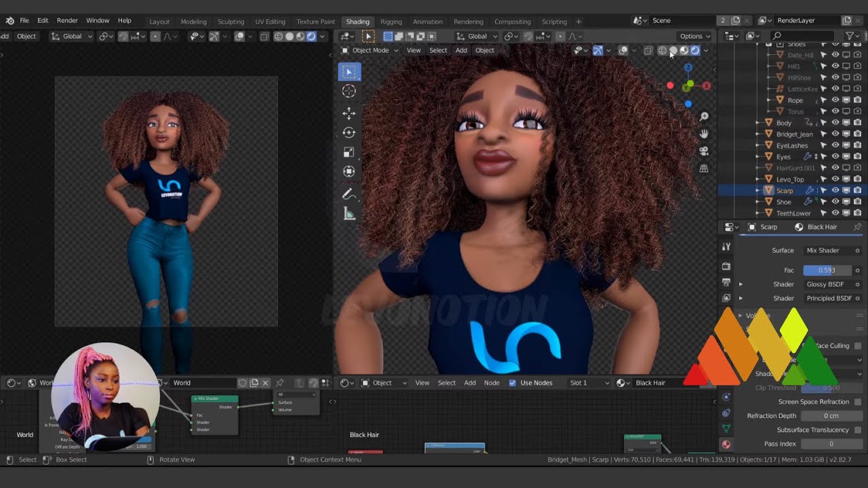868x488 pixels.
Task: Click the Blender logo in the menu bar
Action: coord(9,21)
